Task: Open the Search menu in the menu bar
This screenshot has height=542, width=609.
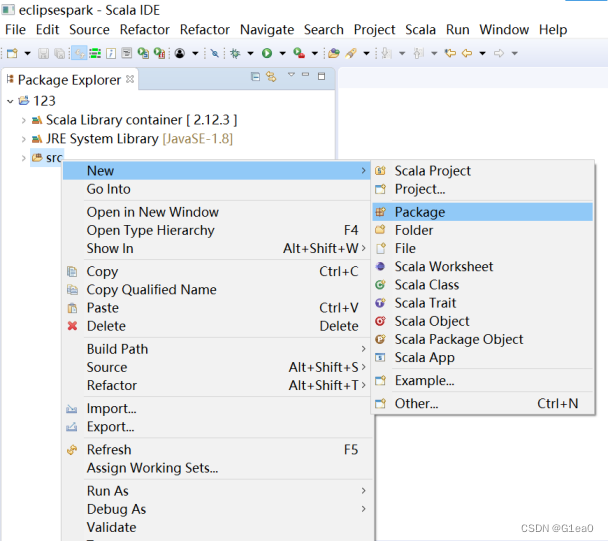Action: coord(324,30)
